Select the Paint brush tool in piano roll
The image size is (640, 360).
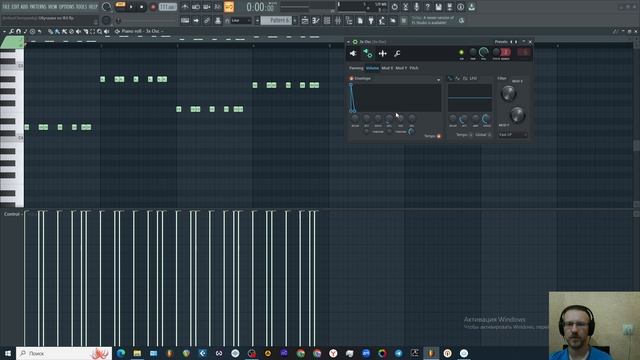click(x=58, y=31)
